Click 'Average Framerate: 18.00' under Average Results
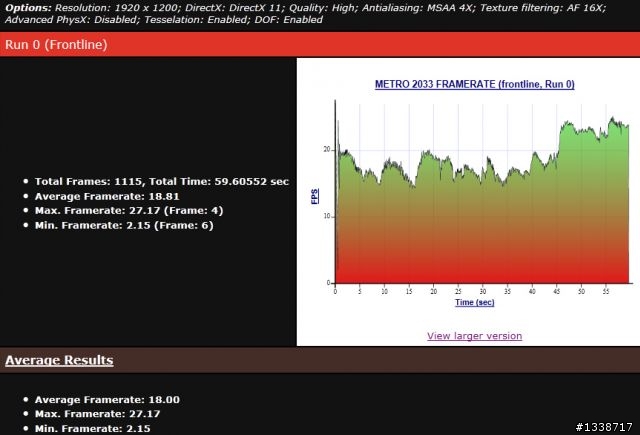 (x=107, y=399)
